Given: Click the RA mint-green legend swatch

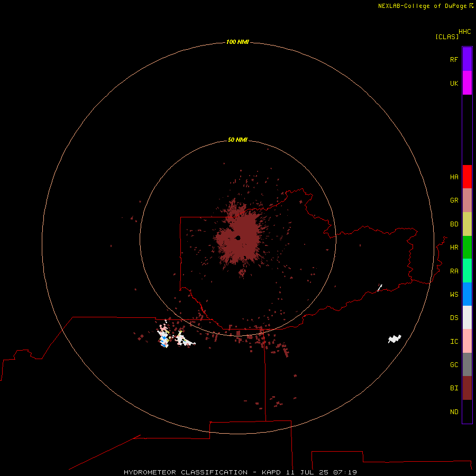Looking at the screenshot, I should click(x=467, y=271).
